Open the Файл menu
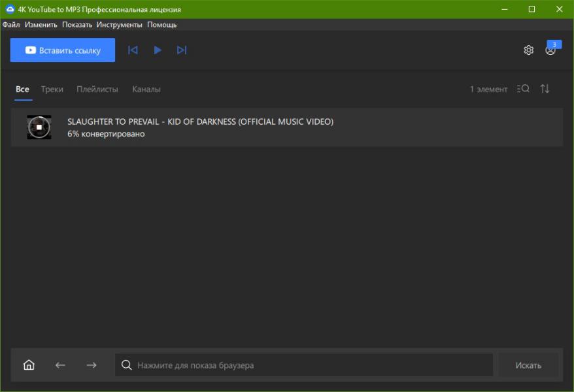The width and height of the screenshot is (574, 392). 11,25
